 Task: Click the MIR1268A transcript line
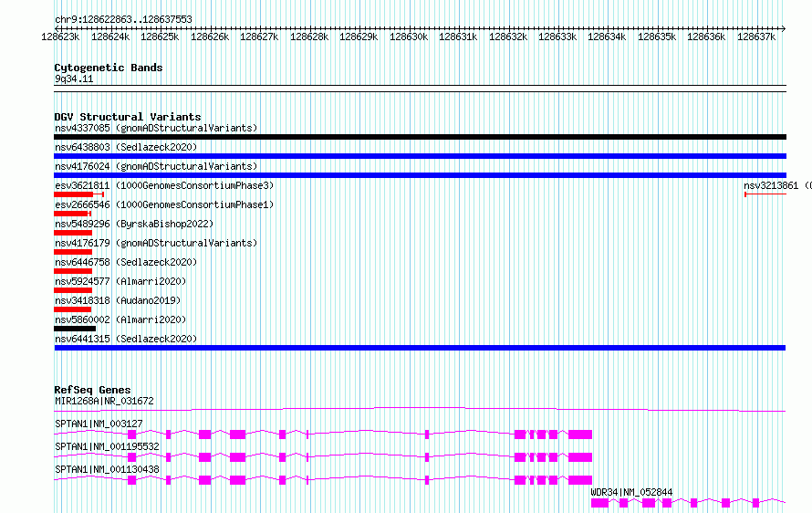pos(420,409)
